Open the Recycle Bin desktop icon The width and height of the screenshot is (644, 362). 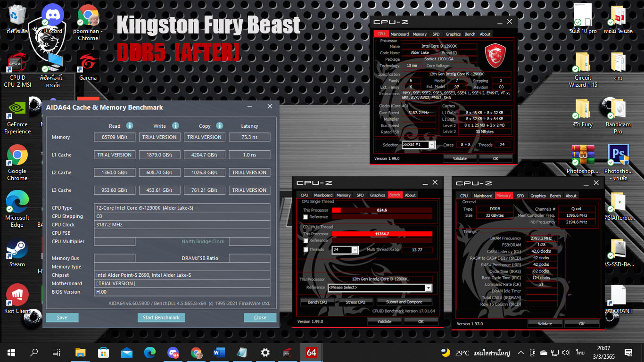(x=17, y=15)
